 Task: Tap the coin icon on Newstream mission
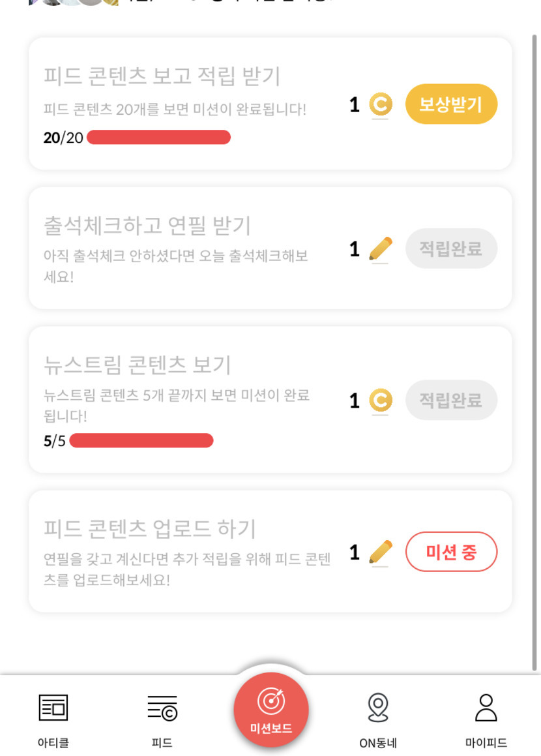[x=380, y=401]
